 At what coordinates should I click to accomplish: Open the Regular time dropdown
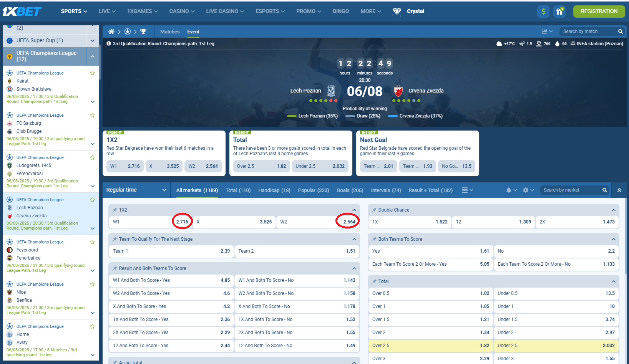136,190
